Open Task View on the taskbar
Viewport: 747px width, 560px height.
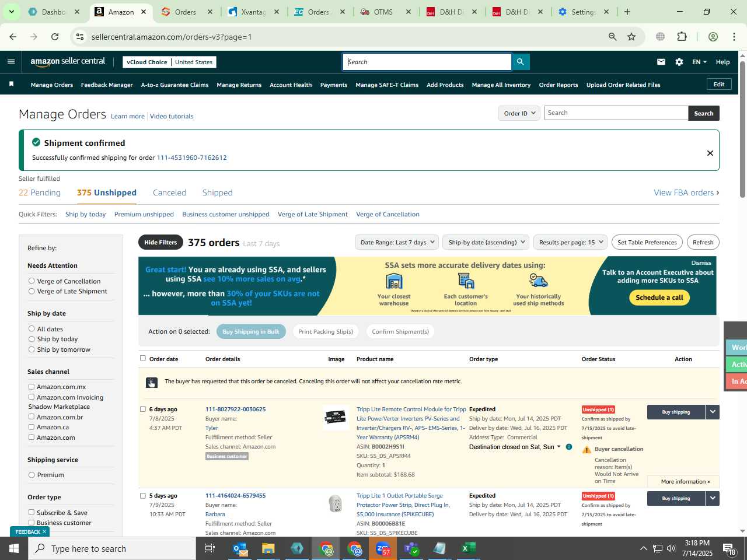pos(210,548)
